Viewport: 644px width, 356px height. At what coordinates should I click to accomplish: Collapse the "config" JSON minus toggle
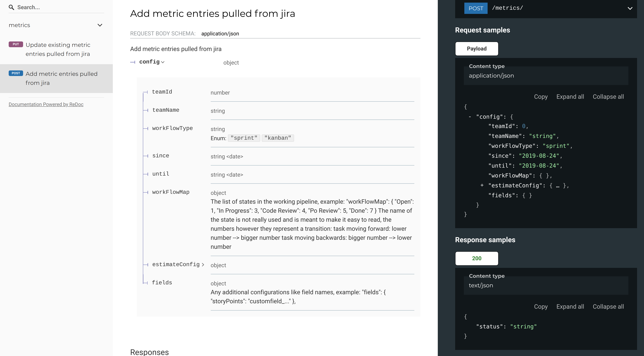(x=470, y=117)
